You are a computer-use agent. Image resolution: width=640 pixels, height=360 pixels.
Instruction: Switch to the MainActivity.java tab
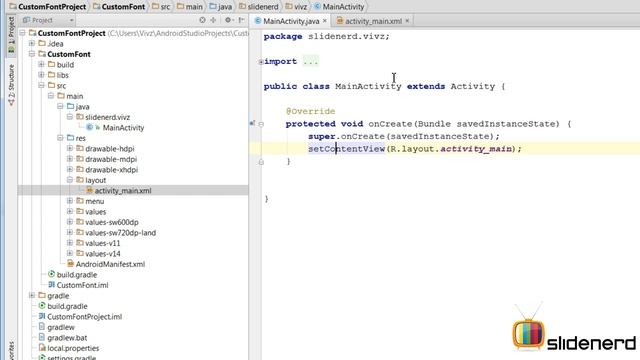coord(291,21)
